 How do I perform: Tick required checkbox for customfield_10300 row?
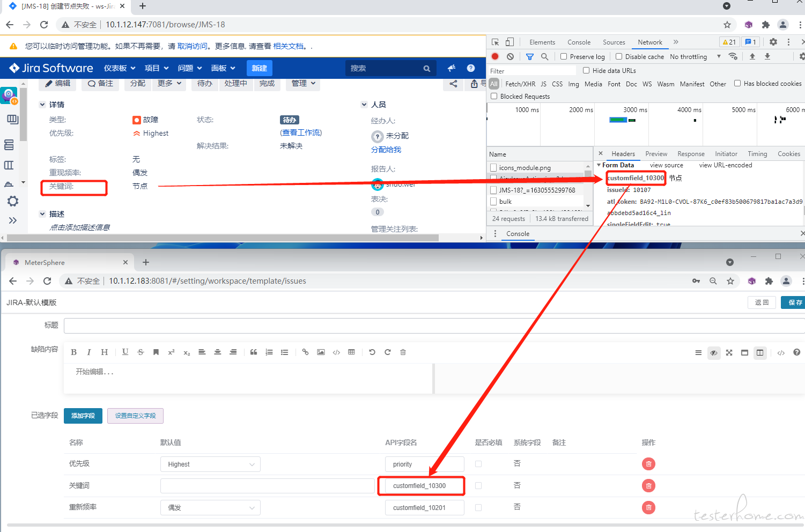[x=478, y=486]
